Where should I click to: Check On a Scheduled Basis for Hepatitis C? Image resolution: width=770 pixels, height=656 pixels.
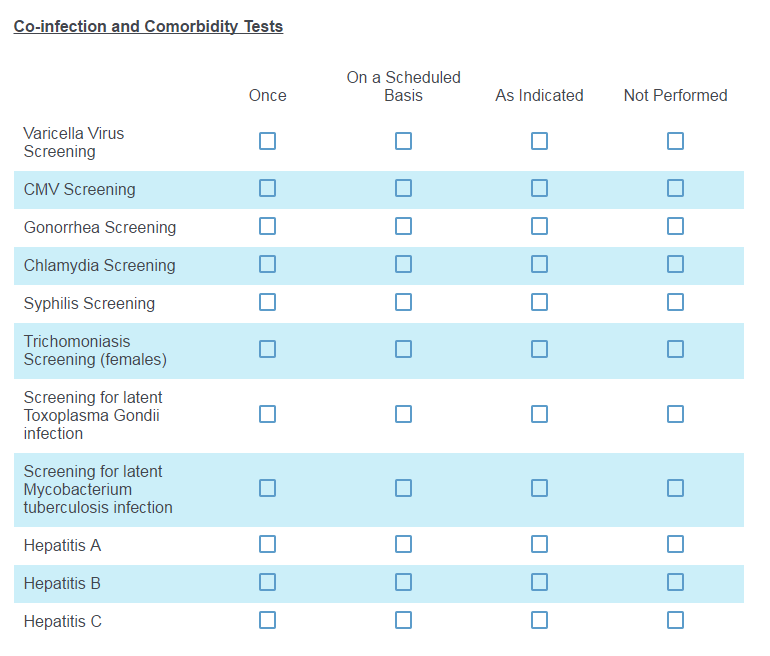[x=403, y=620]
